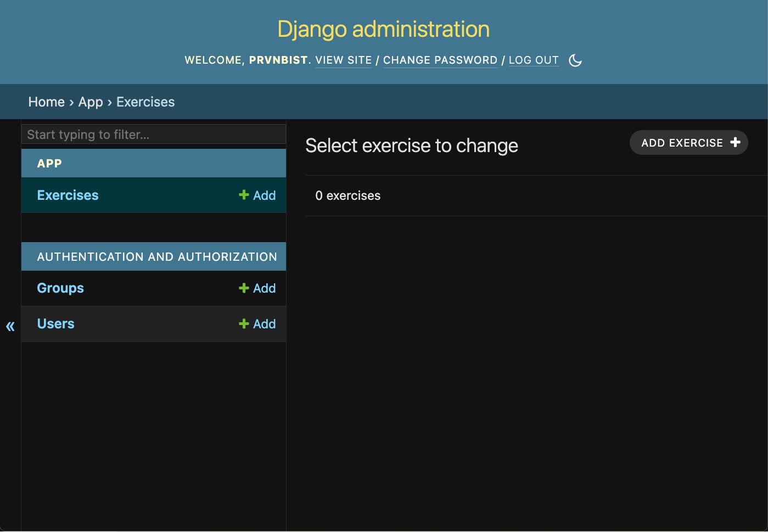Toggle the dark/light theme moon icon
Viewport: 768px width, 532px height.
[575, 60]
